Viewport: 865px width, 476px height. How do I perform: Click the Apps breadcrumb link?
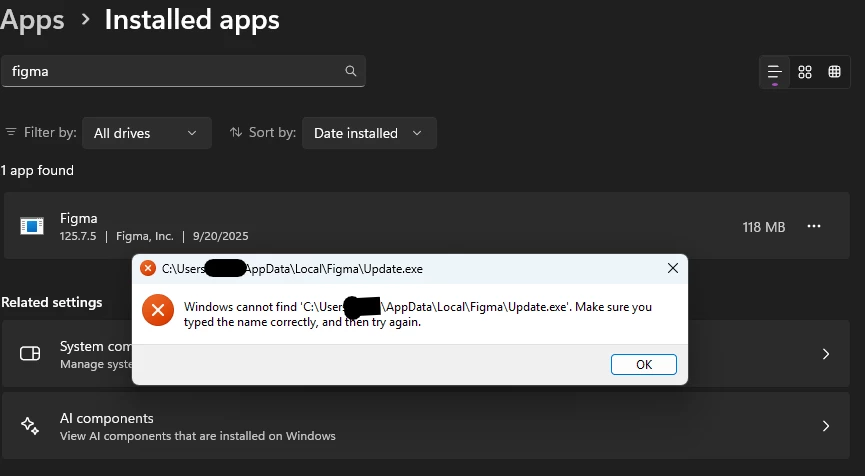pyautogui.click(x=32, y=20)
